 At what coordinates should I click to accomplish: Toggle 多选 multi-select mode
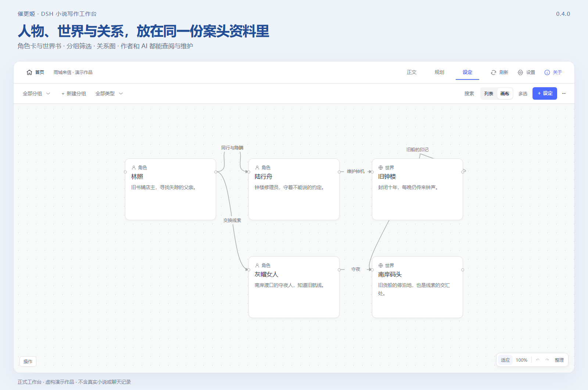pyautogui.click(x=523, y=93)
